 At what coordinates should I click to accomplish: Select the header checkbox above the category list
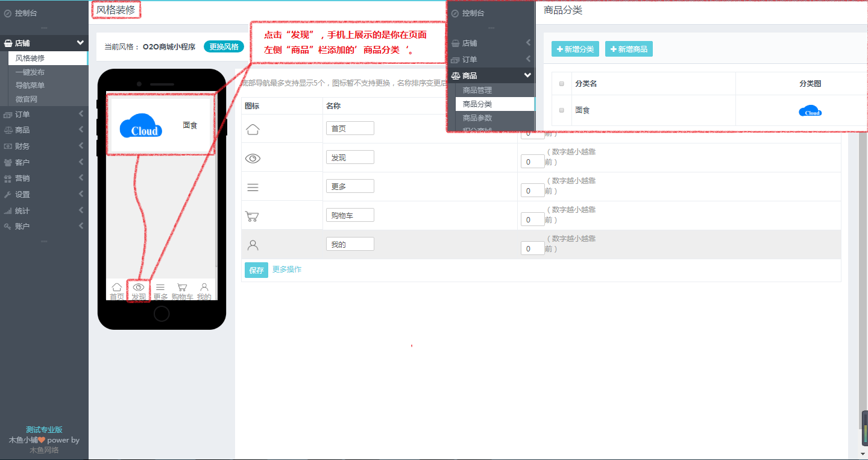coord(561,83)
